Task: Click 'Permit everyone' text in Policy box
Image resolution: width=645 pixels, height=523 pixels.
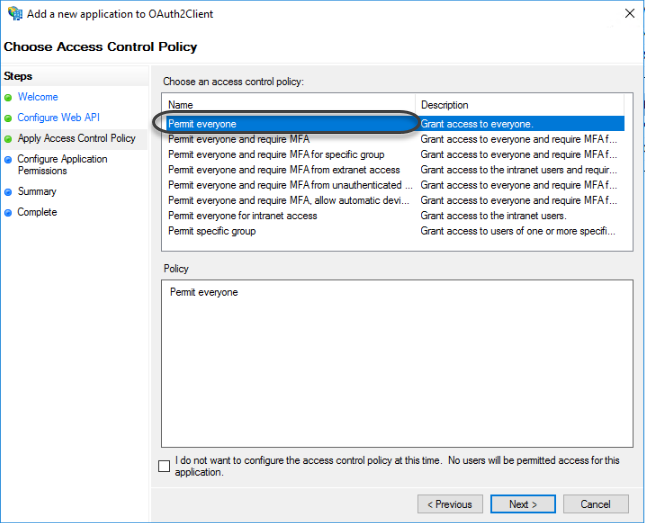Action: pos(204,292)
